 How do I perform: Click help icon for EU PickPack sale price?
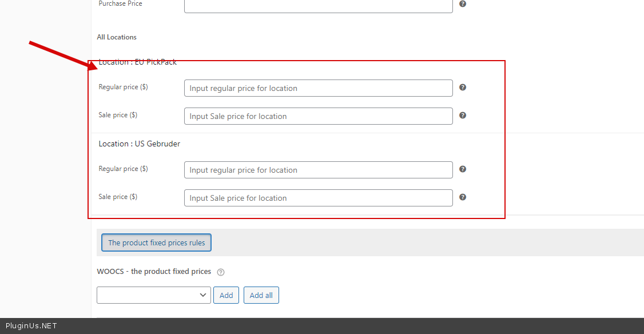tap(463, 116)
